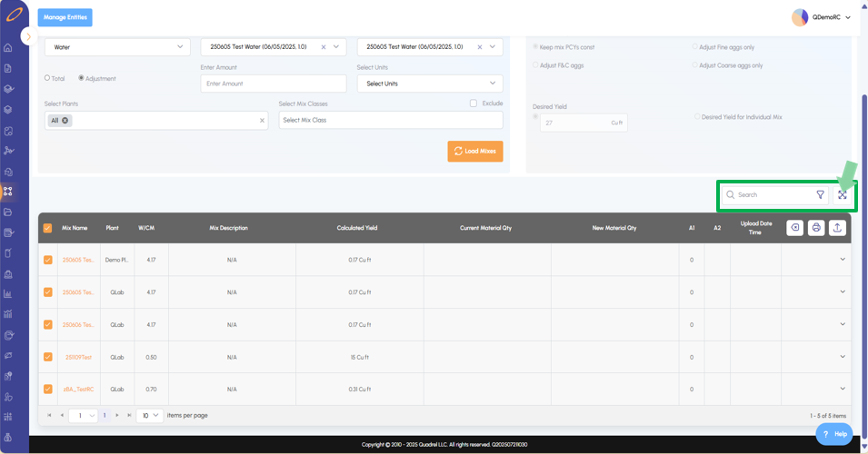This screenshot has height=454, width=868.
Task: Open the zBA_TestRC mix link
Action: click(78, 390)
